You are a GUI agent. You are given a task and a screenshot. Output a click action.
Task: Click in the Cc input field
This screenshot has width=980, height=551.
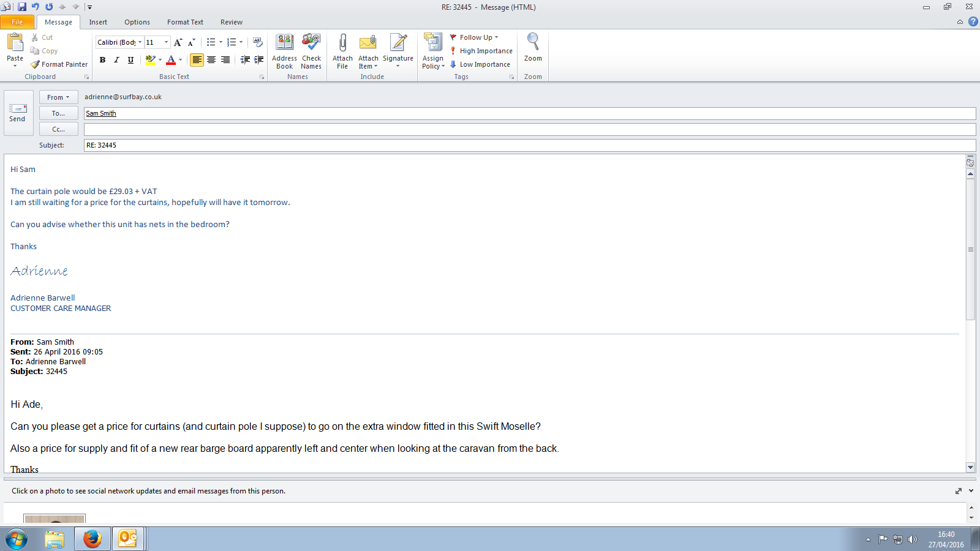[x=530, y=129]
